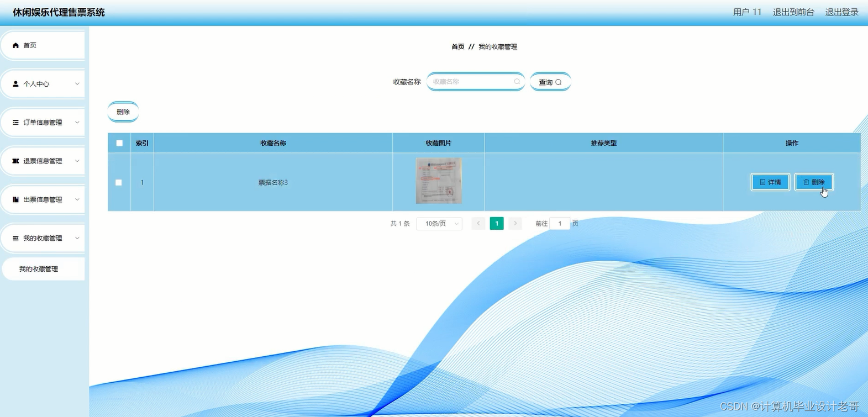Click 用户 11 in the header
The height and width of the screenshot is (417, 868).
pyautogui.click(x=747, y=12)
